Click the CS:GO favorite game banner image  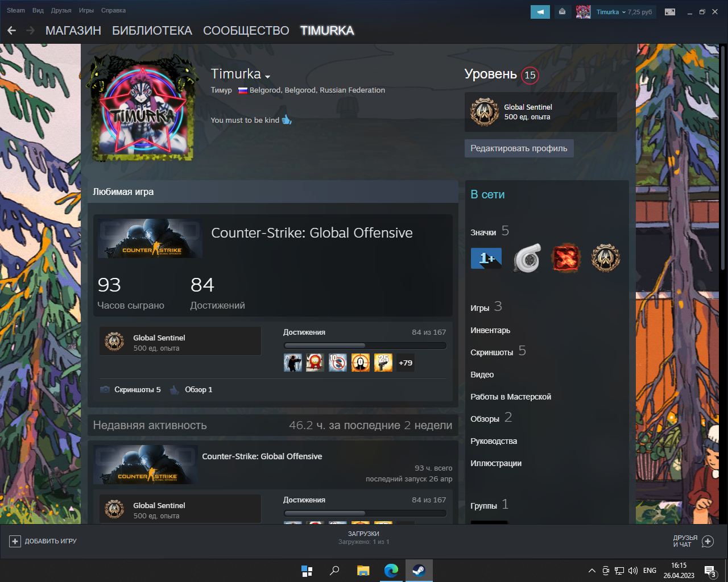(x=150, y=239)
